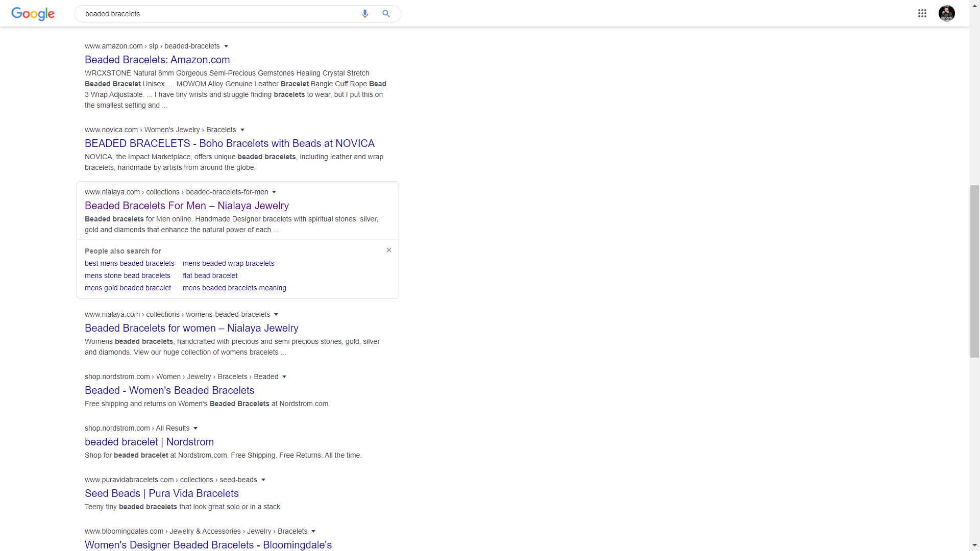Expand the puravidabracelets.com result options arrow
This screenshot has height=551, width=980.
pos(263,480)
